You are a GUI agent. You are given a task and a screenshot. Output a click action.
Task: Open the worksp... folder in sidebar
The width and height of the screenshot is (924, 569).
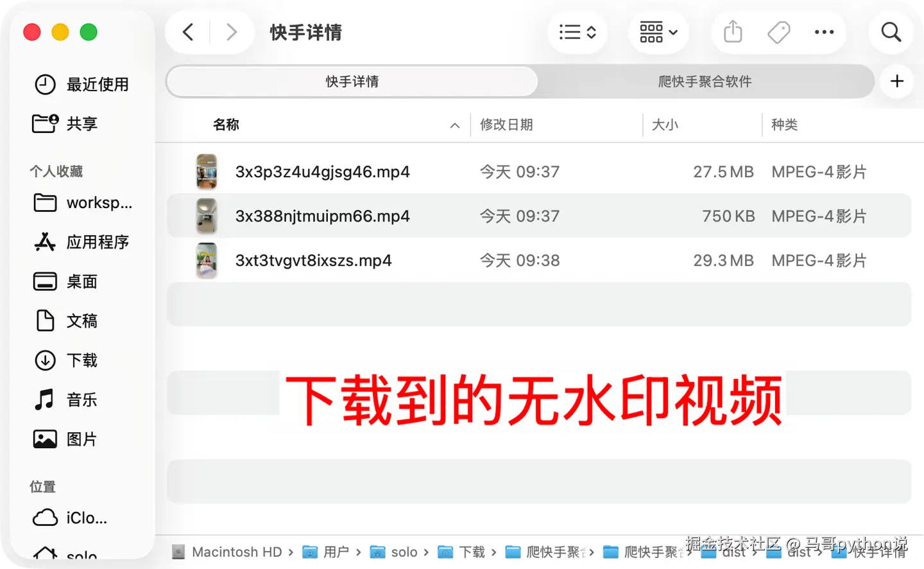tap(82, 203)
